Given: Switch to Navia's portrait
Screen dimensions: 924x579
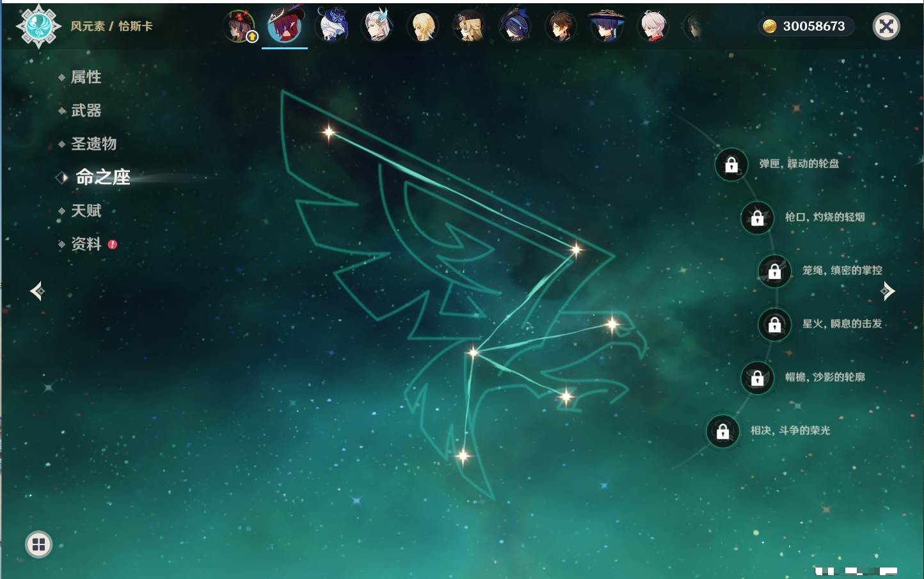Looking at the screenshot, I should [469, 26].
